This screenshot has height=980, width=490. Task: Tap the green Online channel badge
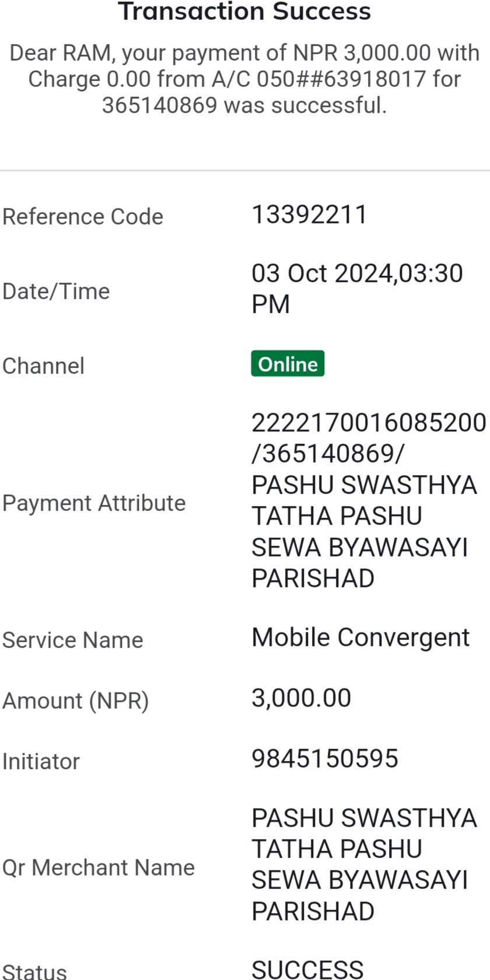click(x=288, y=363)
